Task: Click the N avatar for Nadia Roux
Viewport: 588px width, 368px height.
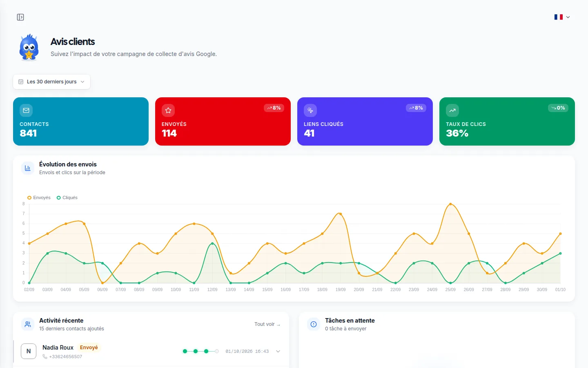Action: [29, 351]
